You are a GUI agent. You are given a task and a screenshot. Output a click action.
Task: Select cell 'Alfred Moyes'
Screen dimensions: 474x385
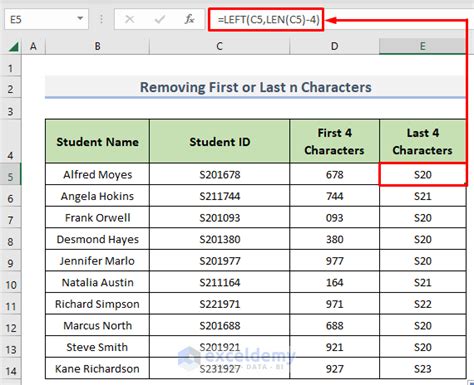click(x=98, y=174)
